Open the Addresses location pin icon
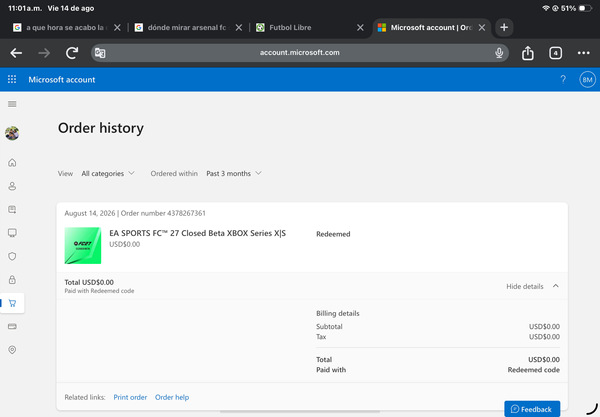The height and width of the screenshot is (417, 600). pos(12,350)
